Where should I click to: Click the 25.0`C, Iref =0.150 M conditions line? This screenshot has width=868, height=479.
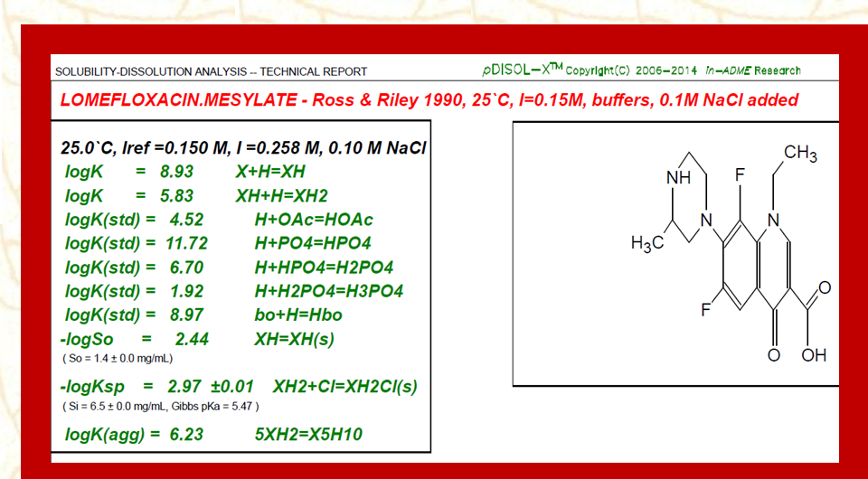point(243,149)
